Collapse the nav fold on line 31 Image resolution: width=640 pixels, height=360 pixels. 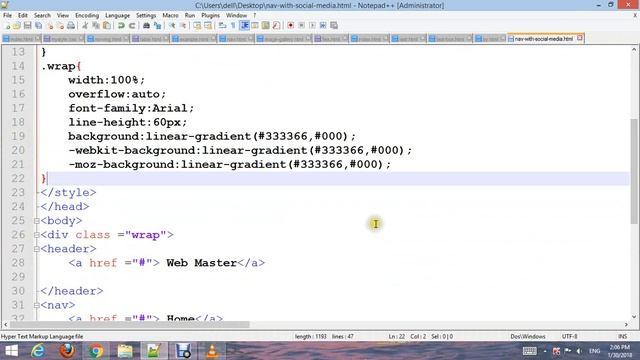37,305
